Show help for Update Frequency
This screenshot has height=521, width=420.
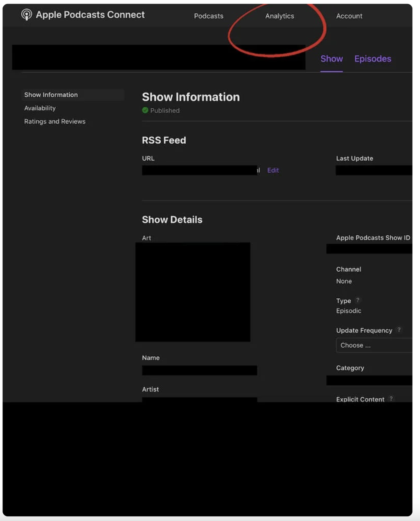pyautogui.click(x=399, y=330)
